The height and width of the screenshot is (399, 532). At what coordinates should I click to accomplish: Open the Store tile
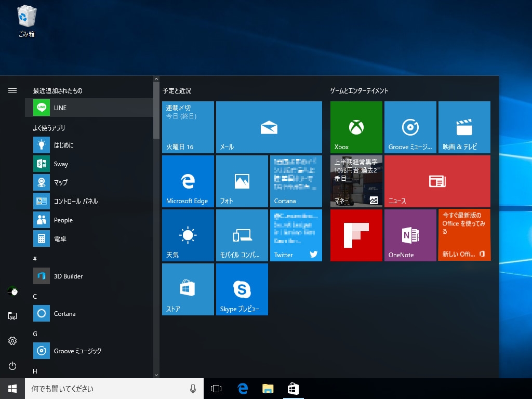pos(188,289)
